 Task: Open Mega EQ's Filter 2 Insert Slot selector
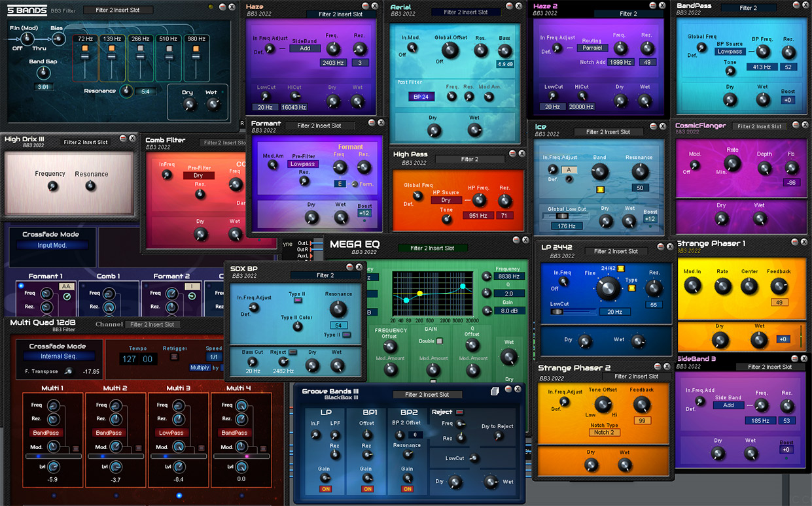[432, 248]
